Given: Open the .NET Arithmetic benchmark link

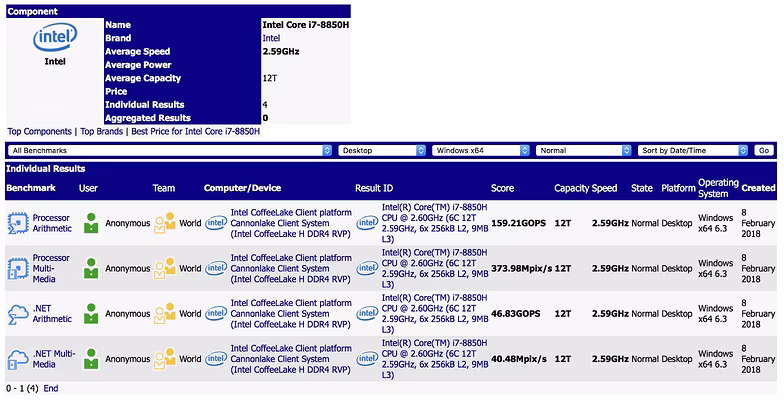Looking at the screenshot, I should point(52,314).
